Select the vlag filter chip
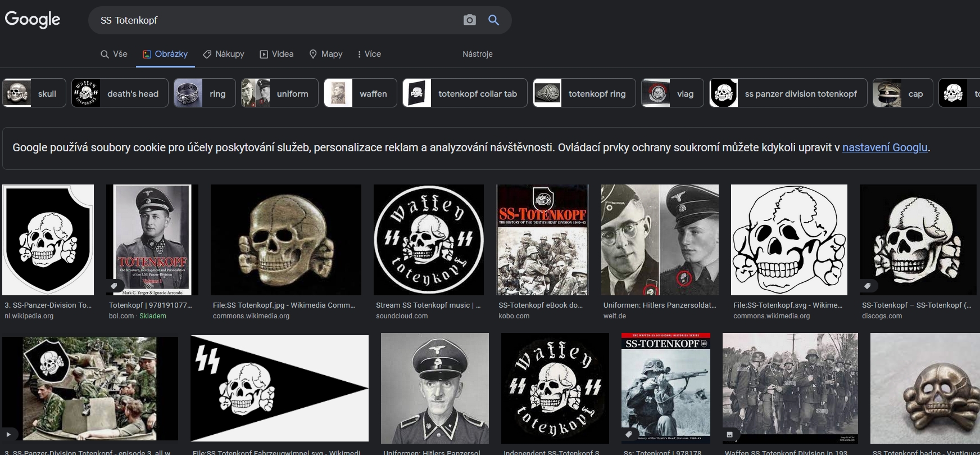Image resolution: width=980 pixels, height=455 pixels. click(673, 93)
